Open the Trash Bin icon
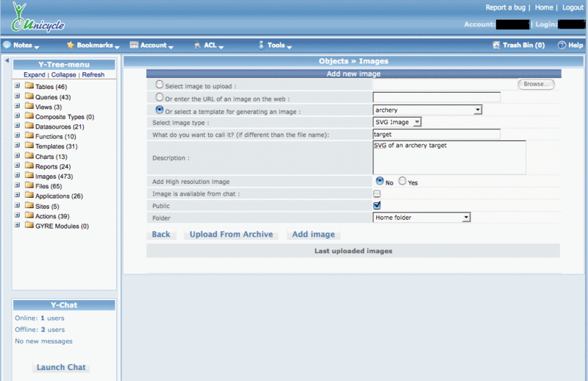The image size is (588, 381). (496, 46)
